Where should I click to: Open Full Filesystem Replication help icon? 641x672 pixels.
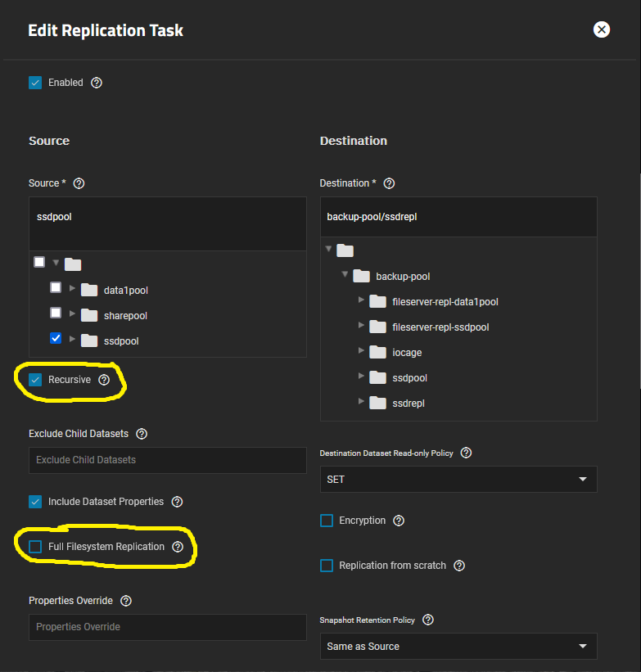pyautogui.click(x=178, y=547)
